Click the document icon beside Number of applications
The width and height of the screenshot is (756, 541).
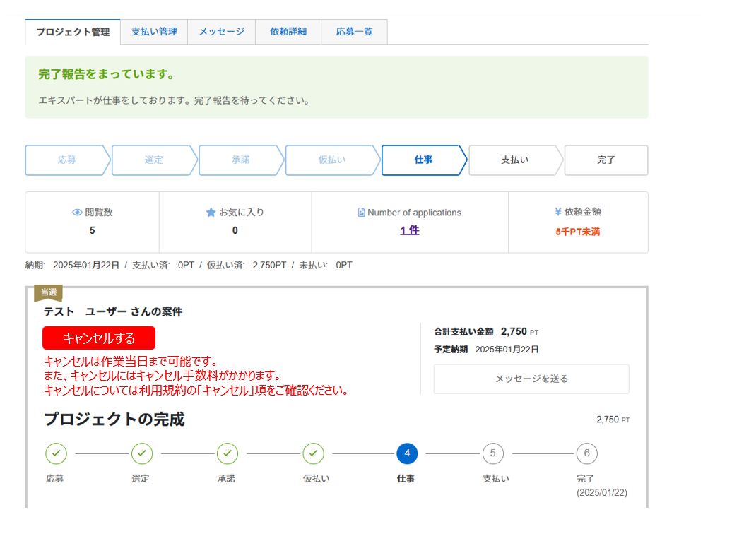[362, 213]
